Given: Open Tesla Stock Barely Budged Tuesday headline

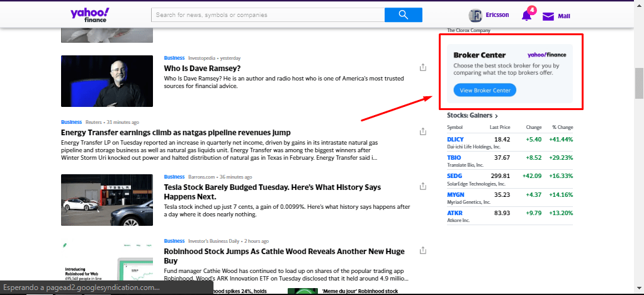Looking at the screenshot, I should tap(273, 192).
